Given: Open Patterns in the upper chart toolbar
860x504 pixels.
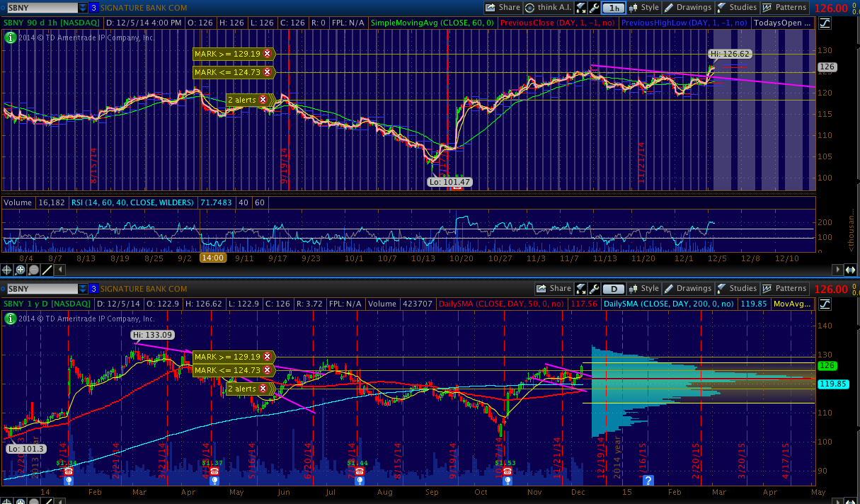Looking at the screenshot, I should (x=784, y=8).
